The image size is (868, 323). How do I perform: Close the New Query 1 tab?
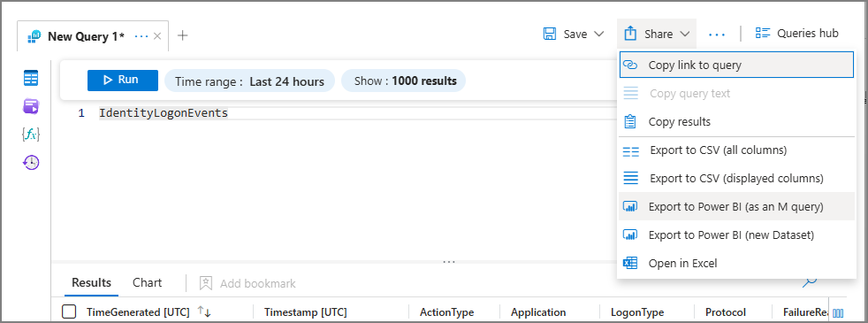pyautogui.click(x=157, y=36)
